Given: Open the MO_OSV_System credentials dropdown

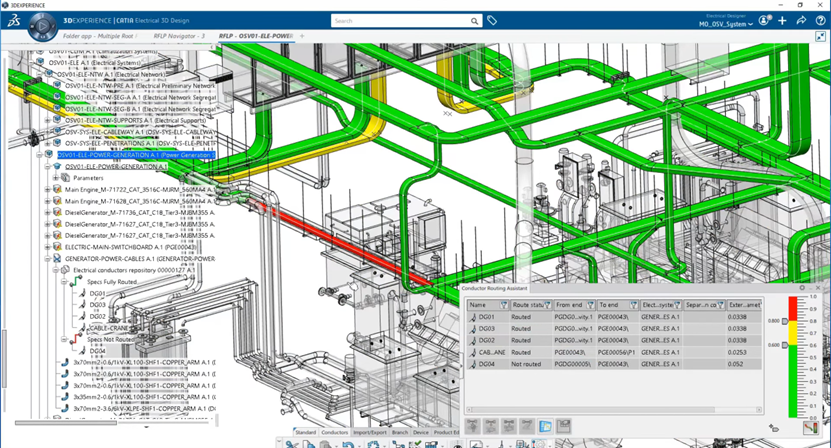Looking at the screenshot, I should point(726,24).
